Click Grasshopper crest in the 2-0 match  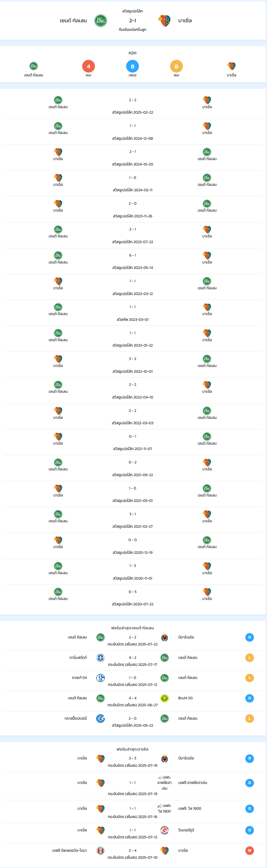coord(100,718)
